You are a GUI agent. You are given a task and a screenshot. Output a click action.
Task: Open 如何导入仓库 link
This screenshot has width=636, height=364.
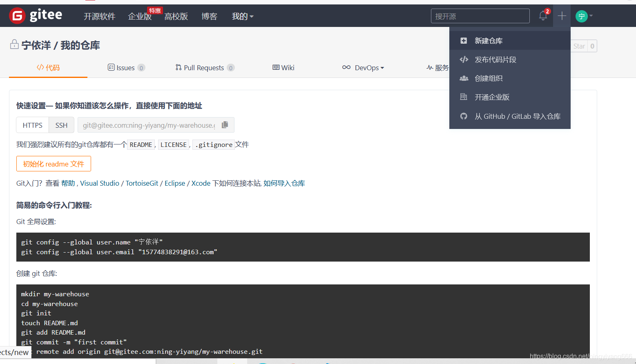[284, 183]
